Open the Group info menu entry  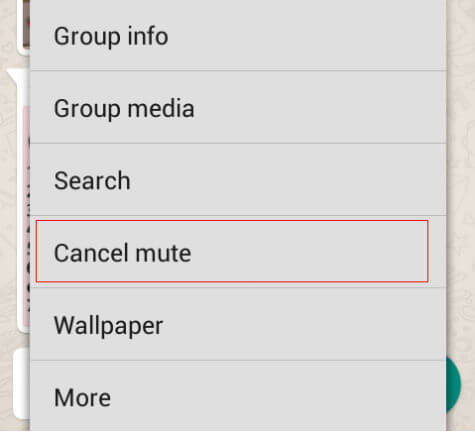click(x=238, y=35)
